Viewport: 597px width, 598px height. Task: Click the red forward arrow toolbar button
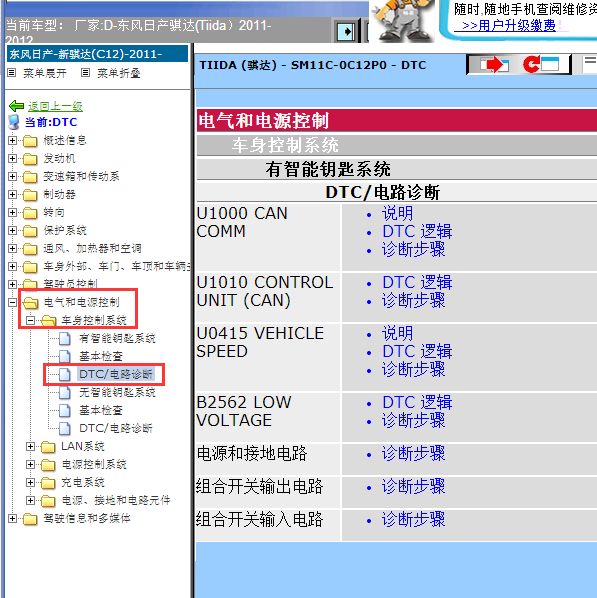[494, 64]
